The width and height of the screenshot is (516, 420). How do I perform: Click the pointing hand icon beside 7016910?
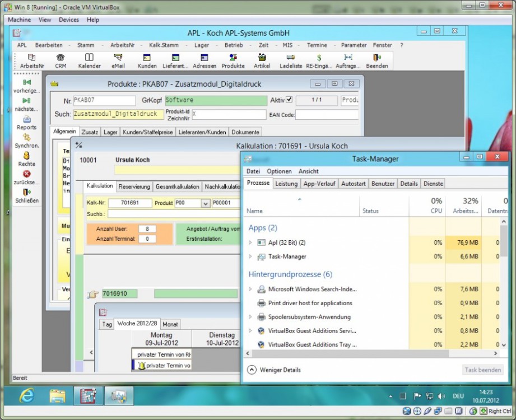coord(93,294)
